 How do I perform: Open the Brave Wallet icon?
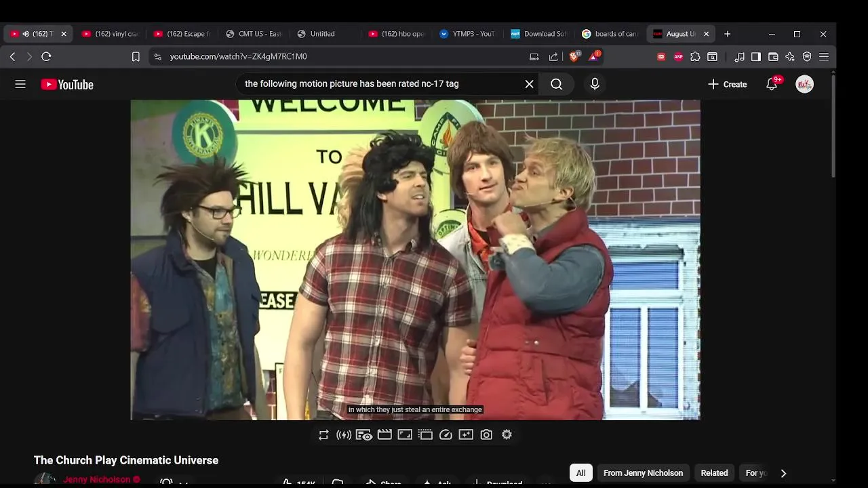773,57
